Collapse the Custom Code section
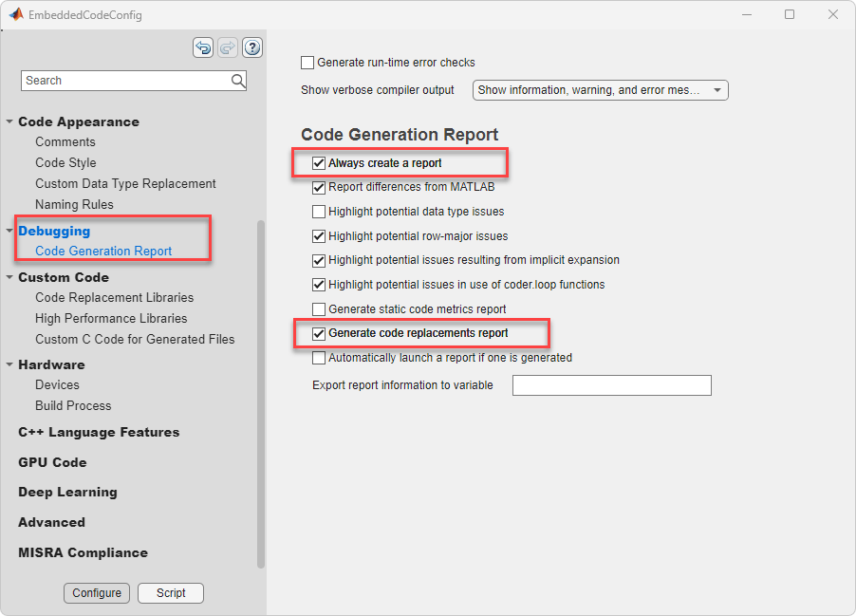 click(x=9, y=277)
